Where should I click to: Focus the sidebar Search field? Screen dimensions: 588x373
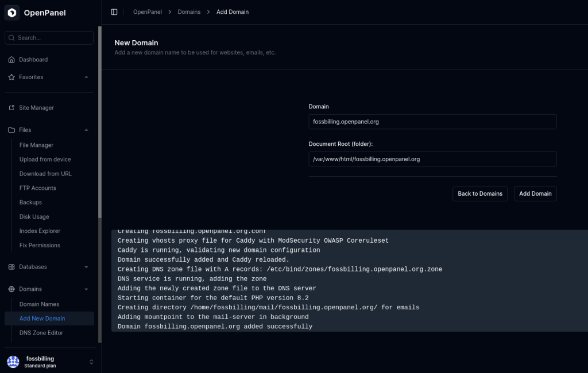pyautogui.click(x=49, y=38)
